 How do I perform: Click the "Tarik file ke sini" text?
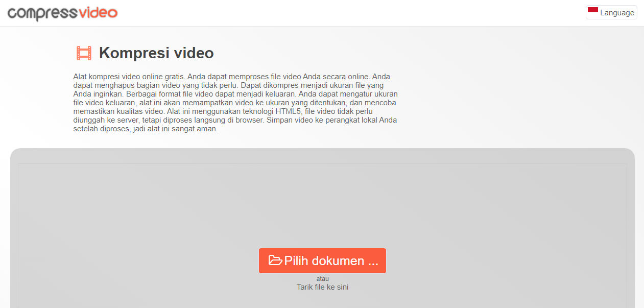click(322, 287)
